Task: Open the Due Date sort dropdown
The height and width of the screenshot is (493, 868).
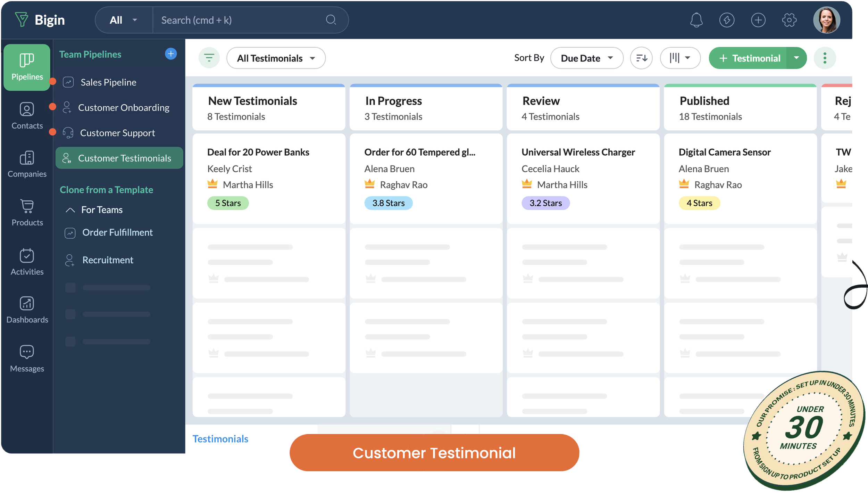Action: coord(586,58)
